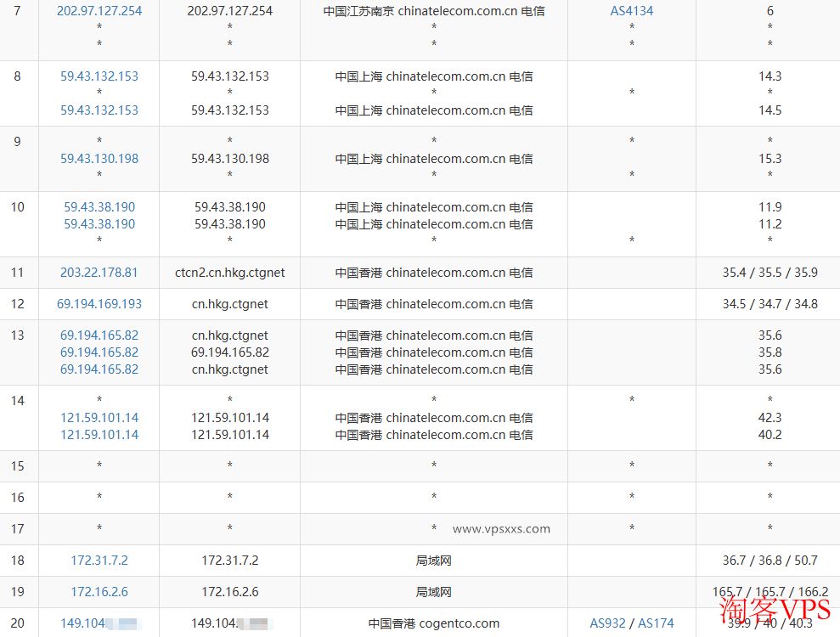The image size is (840, 637).
Task: Select latency 165.7 / 165.7 / 166.2
Action: (770, 591)
